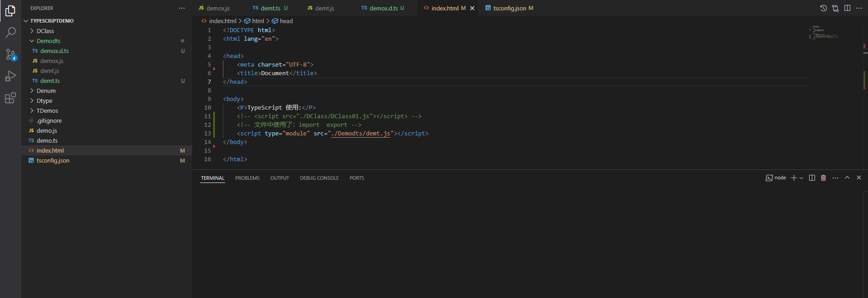Place cursor on the title Document line
Image resolution: width=868 pixels, height=298 pixels.
(x=277, y=73)
